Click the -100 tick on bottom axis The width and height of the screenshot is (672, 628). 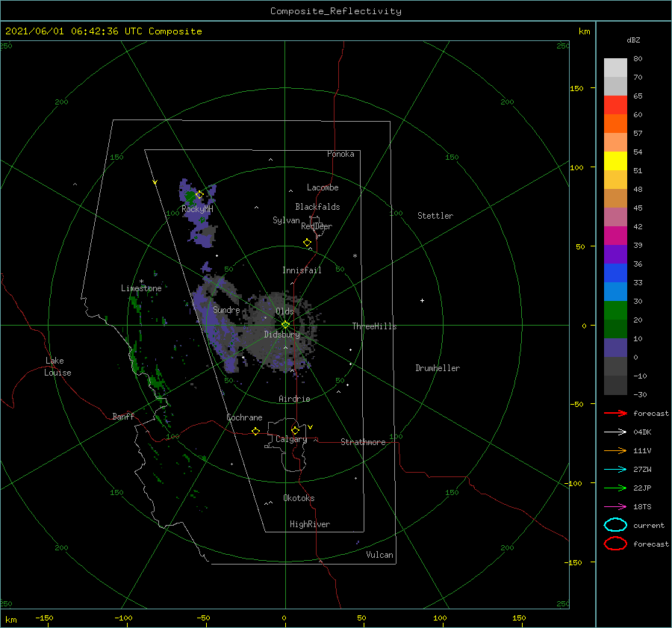click(x=123, y=618)
